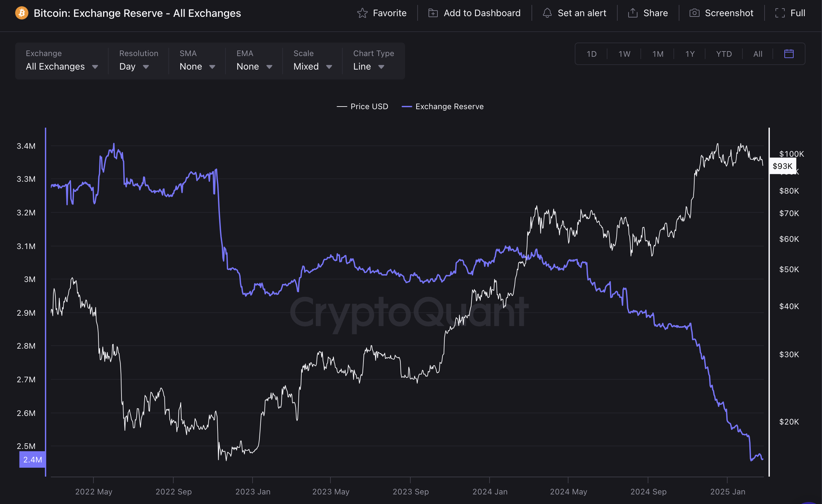This screenshot has height=504, width=822.
Task: Select the All time range
Action: click(758, 54)
